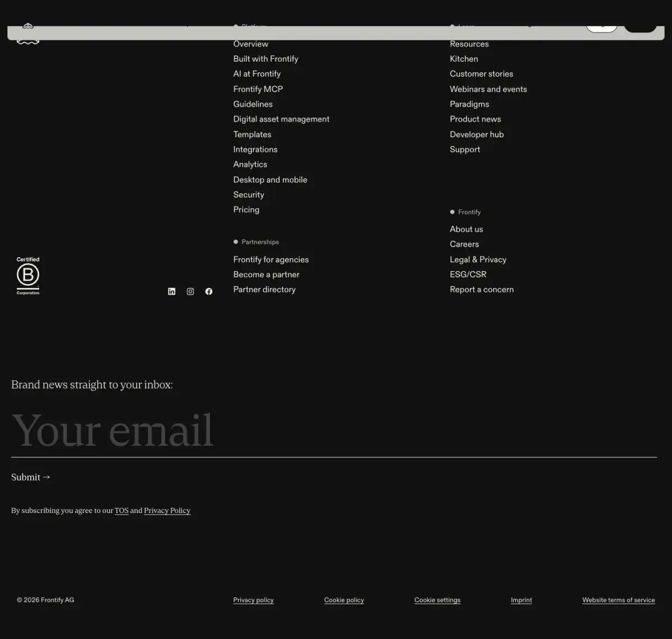Screen dimensions: 672x639
Task: Visit the Frontify MCP link
Action: (x=258, y=89)
